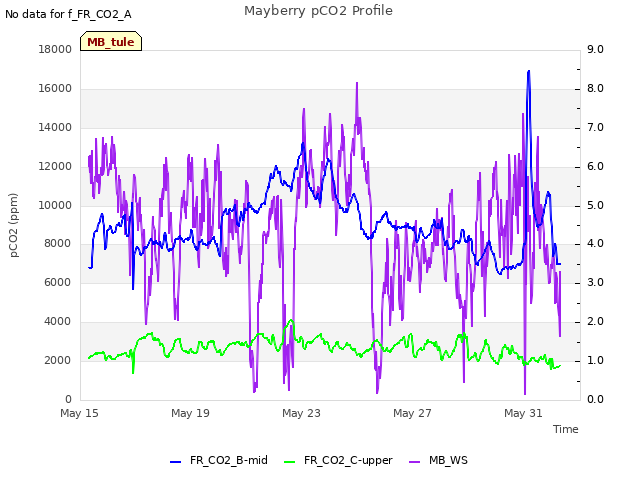The image size is (640, 480).
Task: Click the May 23 x-axis tick label
Action: (x=301, y=413)
